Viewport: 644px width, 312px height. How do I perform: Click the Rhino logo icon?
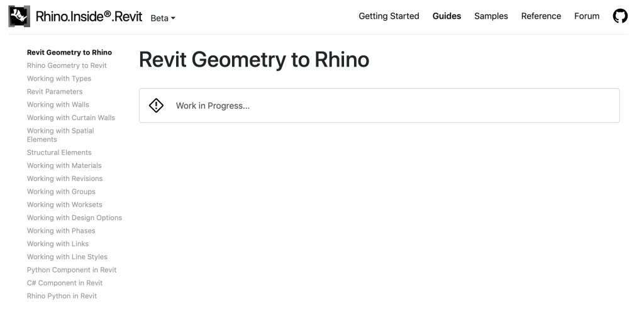(19, 17)
